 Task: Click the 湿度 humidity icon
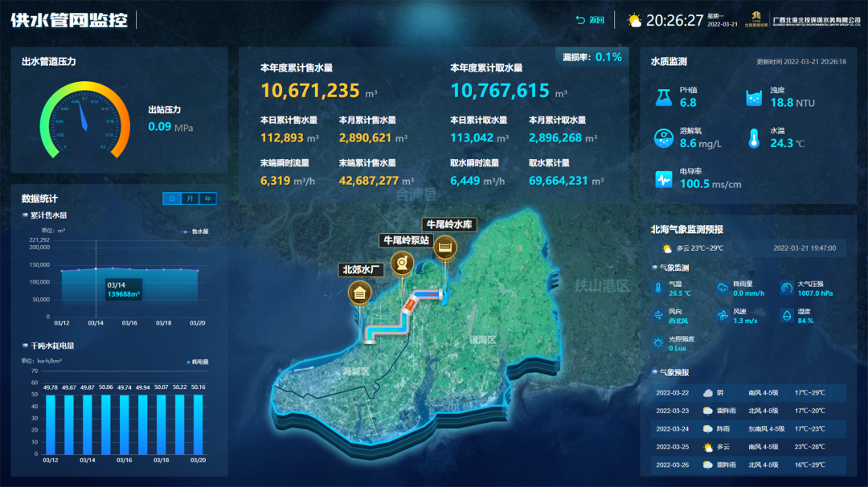pos(787,316)
